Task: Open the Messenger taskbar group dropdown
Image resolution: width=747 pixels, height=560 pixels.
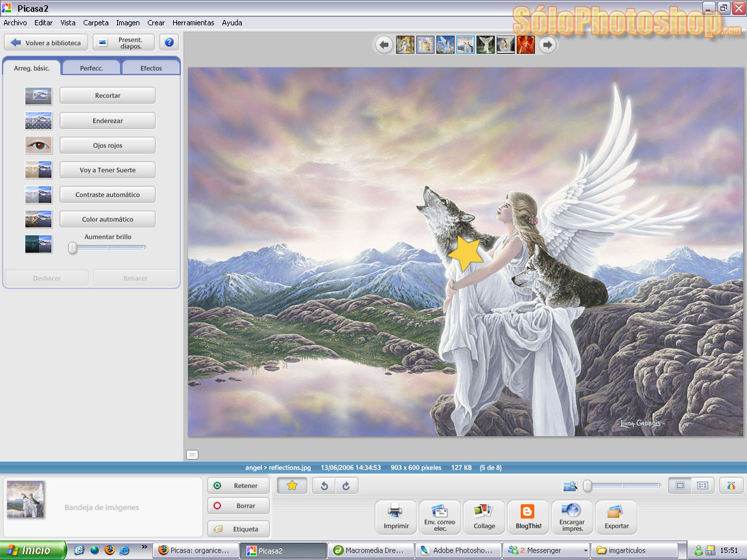Action: (586, 550)
